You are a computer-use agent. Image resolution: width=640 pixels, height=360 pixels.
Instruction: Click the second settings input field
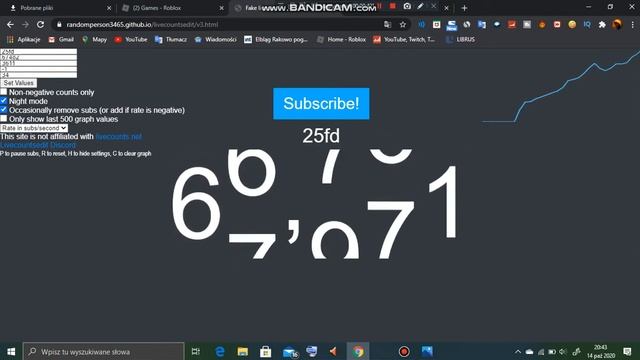[38, 58]
